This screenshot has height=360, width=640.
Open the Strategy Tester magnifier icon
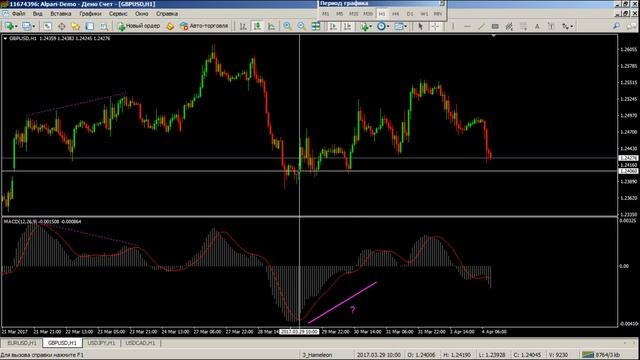[x=104, y=26]
